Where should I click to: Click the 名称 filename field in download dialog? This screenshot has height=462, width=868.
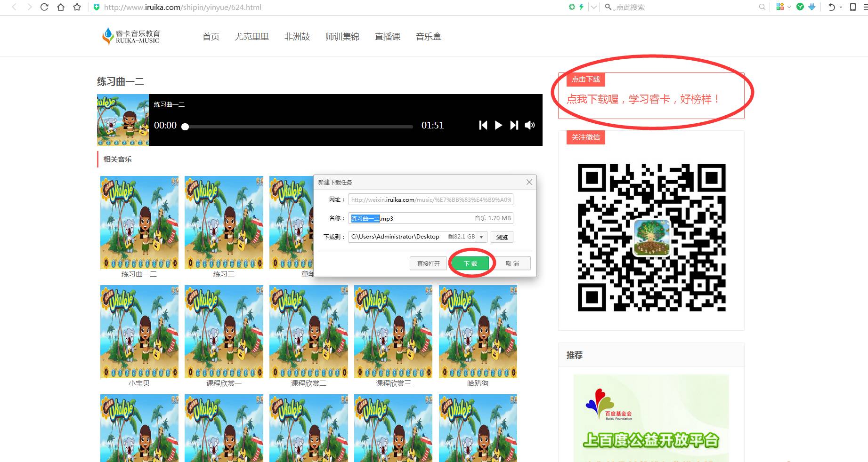click(x=430, y=218)
